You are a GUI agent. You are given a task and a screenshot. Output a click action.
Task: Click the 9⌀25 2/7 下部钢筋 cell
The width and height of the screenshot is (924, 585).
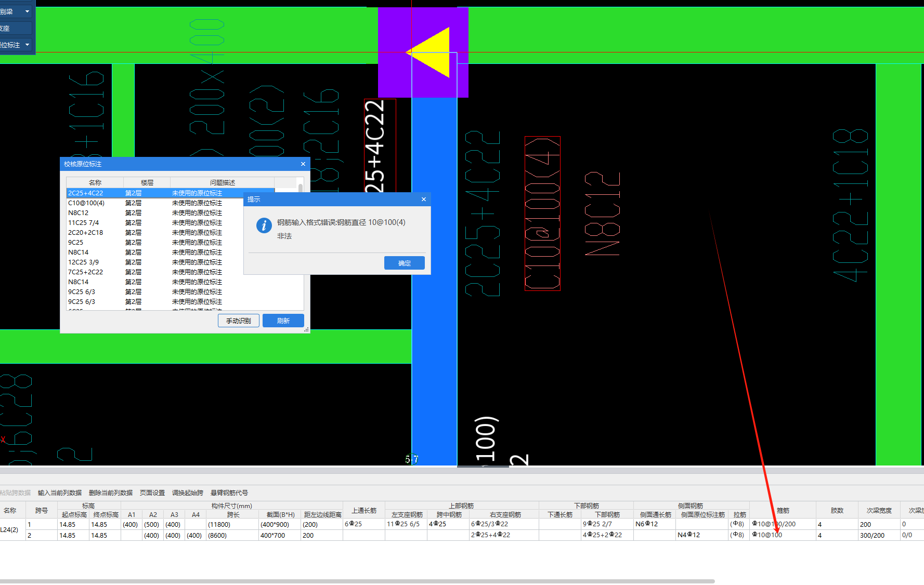click(607, 524)
